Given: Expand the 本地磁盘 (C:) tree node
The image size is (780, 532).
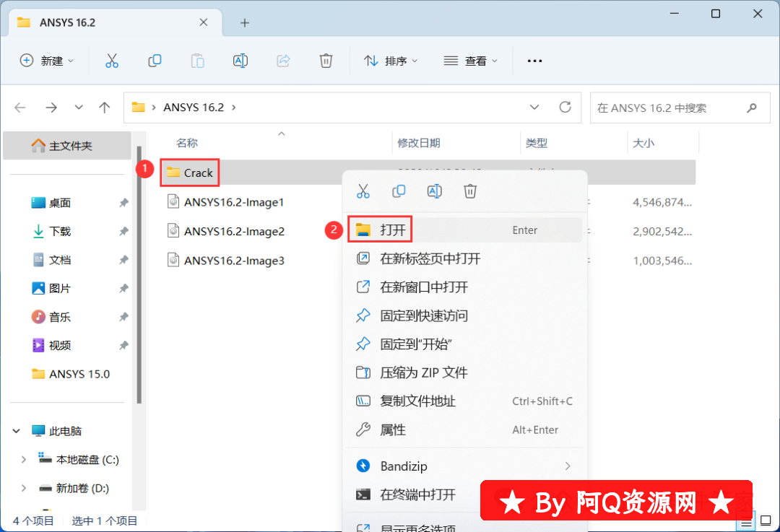Looking at the screenshot, I should pyautogui.click(x=23, y=460).
